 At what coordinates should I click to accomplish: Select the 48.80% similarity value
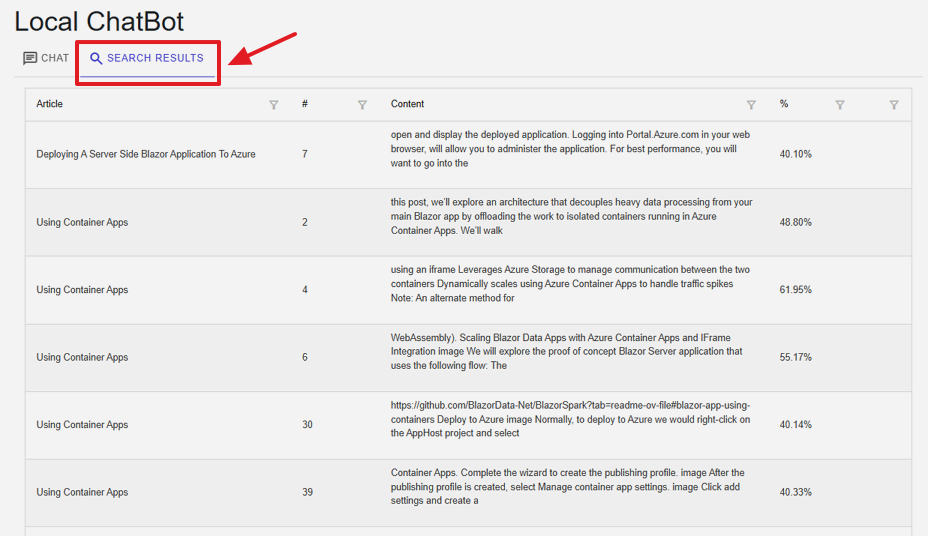pyautogui.click(x=795, y=222)
